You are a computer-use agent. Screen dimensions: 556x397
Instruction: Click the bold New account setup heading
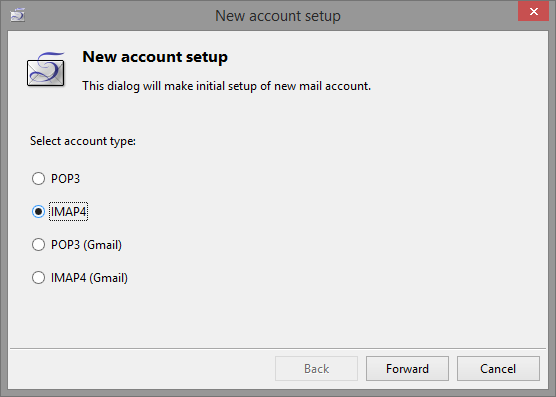[155, 57]
